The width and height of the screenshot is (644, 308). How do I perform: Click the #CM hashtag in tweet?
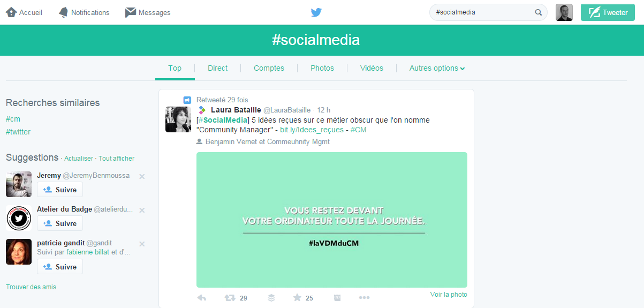tap(359, 130)
